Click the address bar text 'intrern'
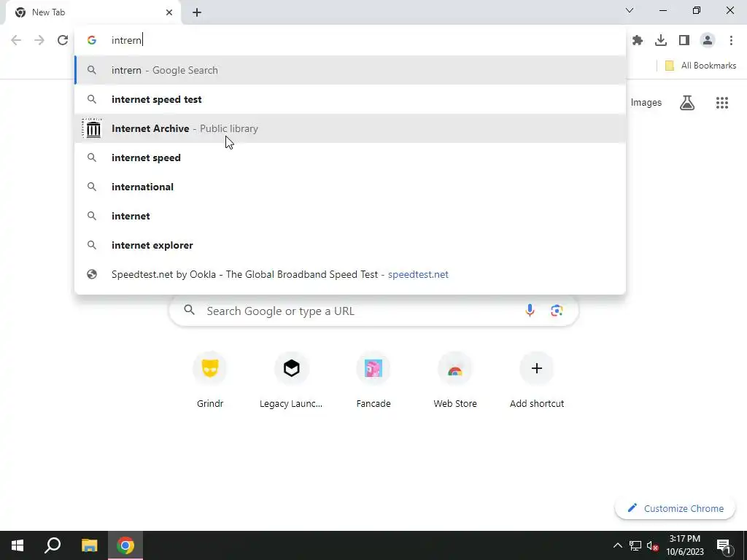Image resolution: width=747 pixels, height=560 pixels. 126,41
